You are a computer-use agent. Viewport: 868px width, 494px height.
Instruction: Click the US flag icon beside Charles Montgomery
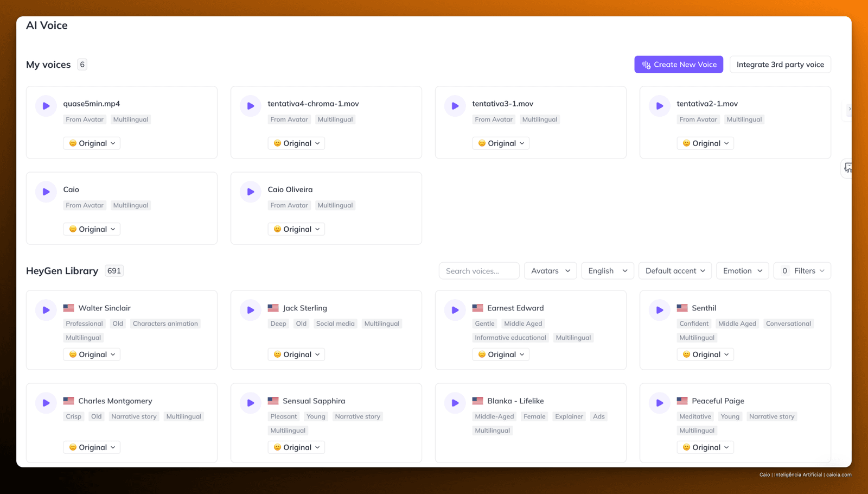68,401
